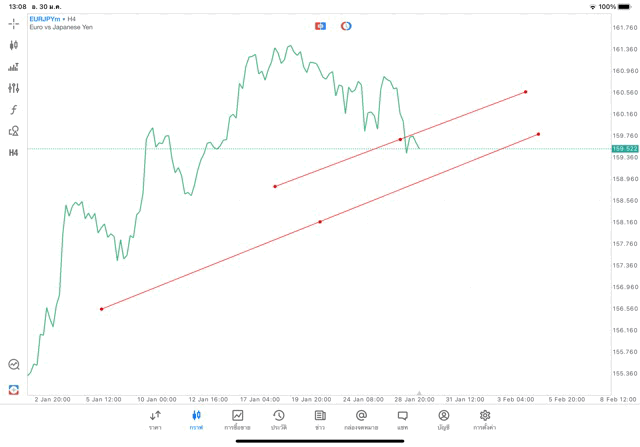Open the การซื้อขาย (Trade) tab
This screenshot has height=447, width=640.
coord(237,420)
